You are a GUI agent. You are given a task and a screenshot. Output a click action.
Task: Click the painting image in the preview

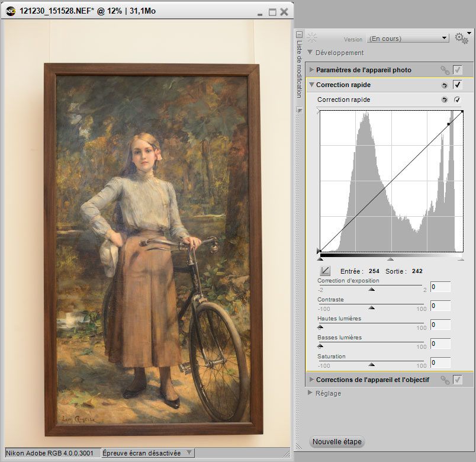(x=152, y=249)
